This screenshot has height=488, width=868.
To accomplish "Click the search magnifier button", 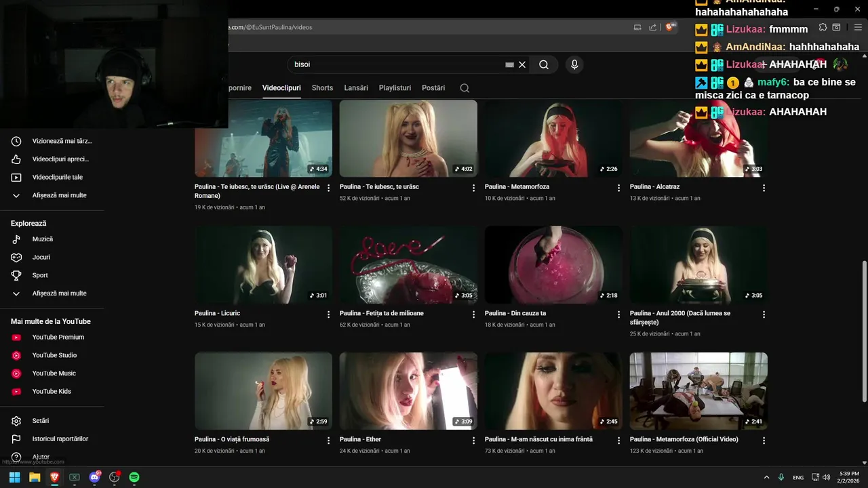I will tap(544, 64).
